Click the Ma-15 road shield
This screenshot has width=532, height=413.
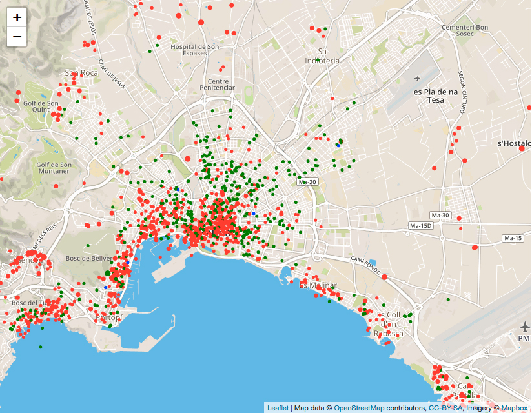tap(513, 239)
